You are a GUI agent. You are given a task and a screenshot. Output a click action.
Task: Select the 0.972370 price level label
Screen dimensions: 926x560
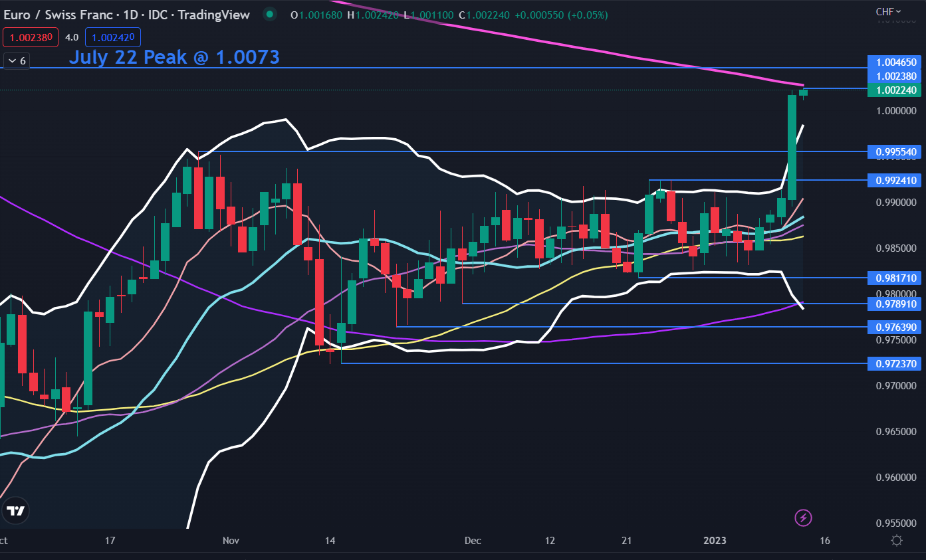[x=895, y=363]
